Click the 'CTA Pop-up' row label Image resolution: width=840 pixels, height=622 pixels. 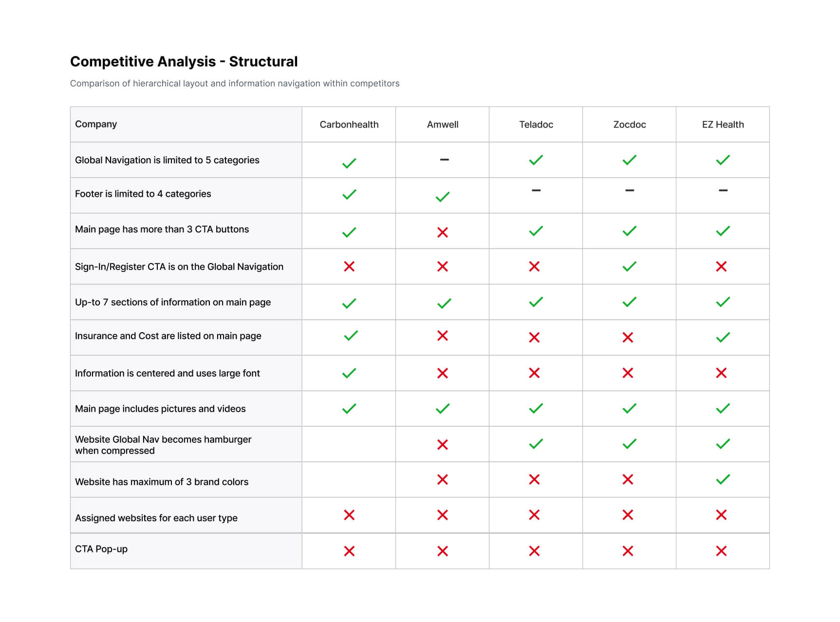tap(101, 549)
